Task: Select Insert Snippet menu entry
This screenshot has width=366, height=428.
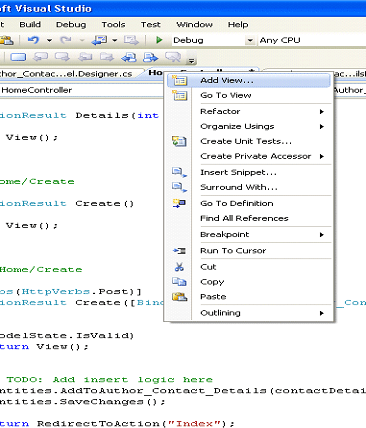Action: pyautogui.click(x=249, y=172)
